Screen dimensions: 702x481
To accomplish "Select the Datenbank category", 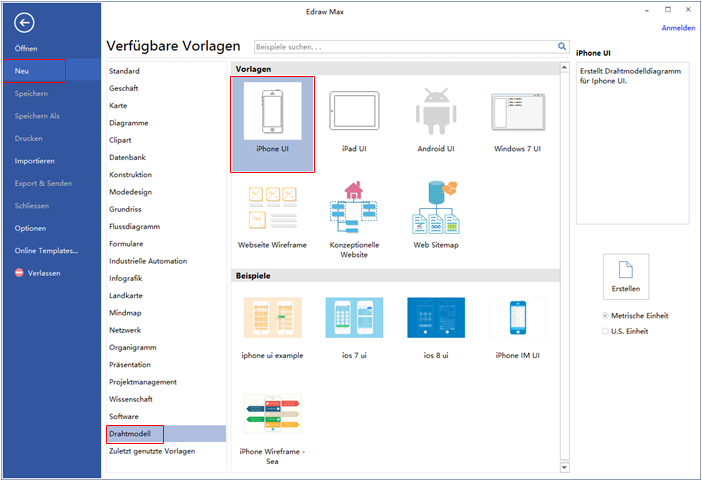I will coord(127,158).
